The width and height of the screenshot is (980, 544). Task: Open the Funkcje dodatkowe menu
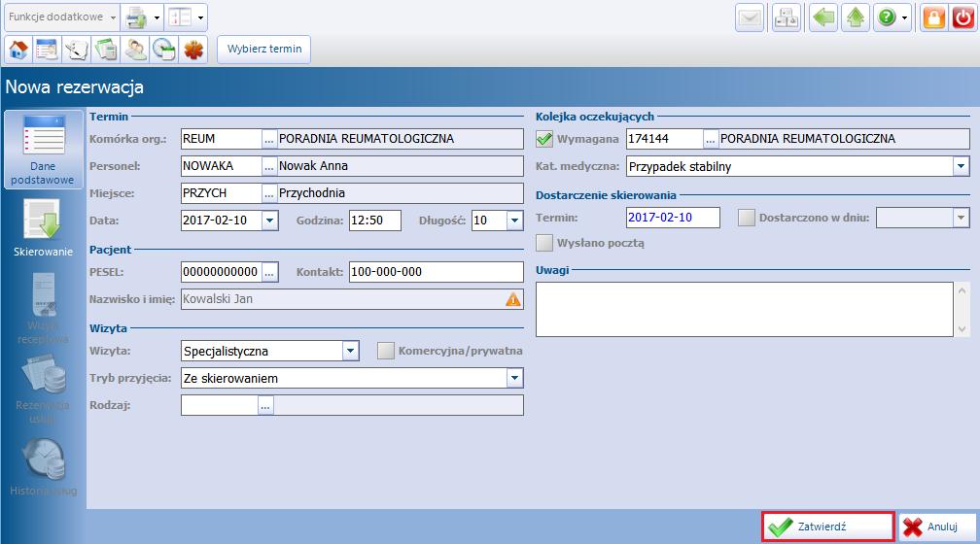point(62,17)
